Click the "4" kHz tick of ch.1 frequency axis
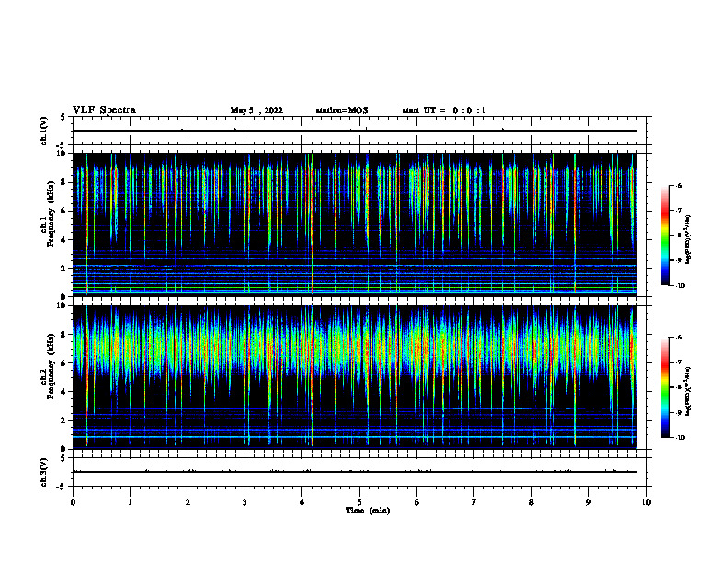Screen dimensions: 728x563 pos(63,240)
